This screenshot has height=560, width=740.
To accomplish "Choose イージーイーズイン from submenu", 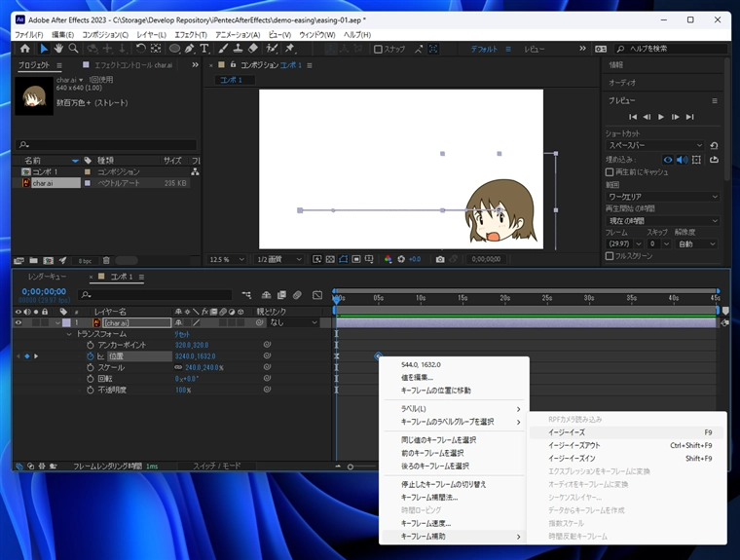I will click(626, 459).
